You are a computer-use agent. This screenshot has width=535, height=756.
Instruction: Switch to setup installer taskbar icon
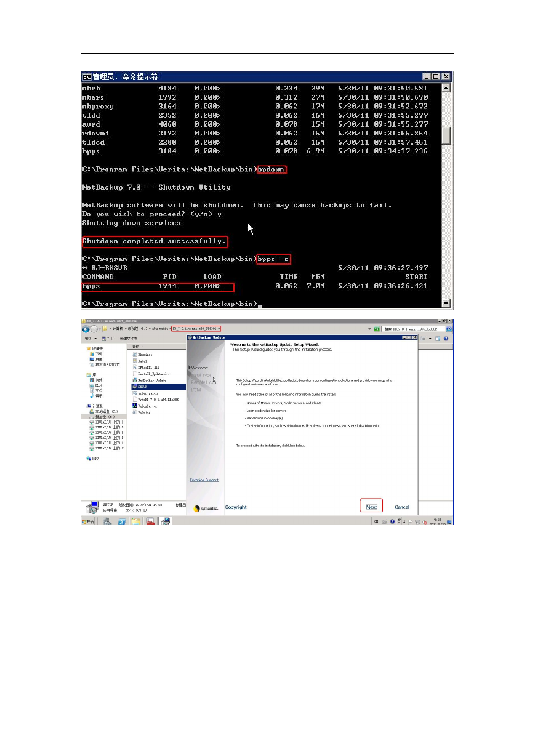pos(165,521)
